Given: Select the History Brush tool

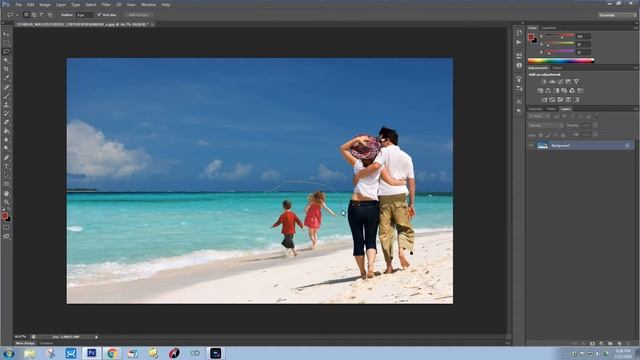Looking at the screenshot, I should click(x=6, y=113).
